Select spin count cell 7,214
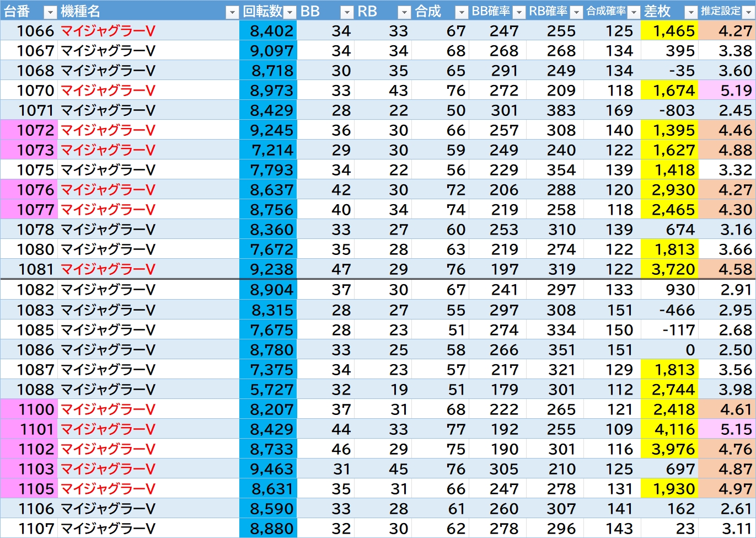This screenshot has width=756, height=538. click(x=269, y=150)
